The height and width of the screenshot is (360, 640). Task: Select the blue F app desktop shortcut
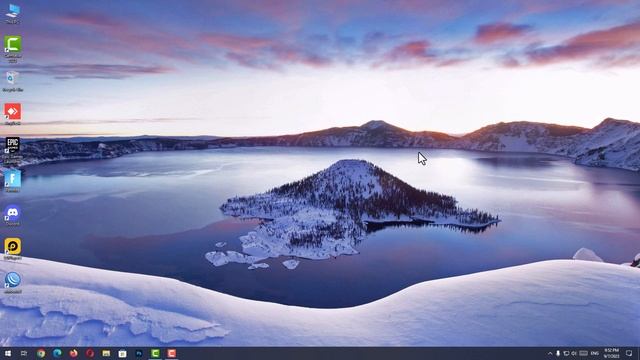[x=13, y=181]
